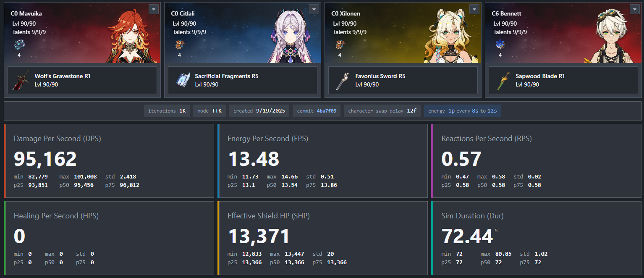Expand Xilonen card dropdown arrow
Viewport: 644px width, 278px height.
tap(474, 9)
